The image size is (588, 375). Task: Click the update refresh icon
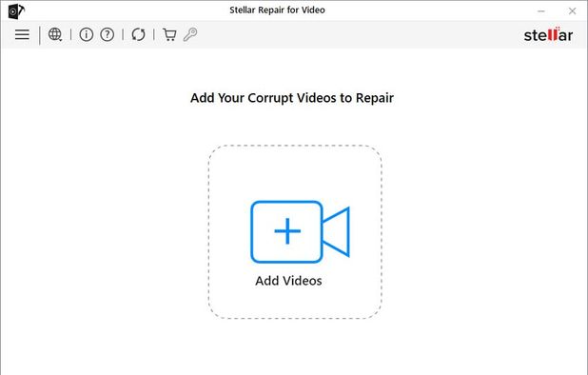138,34
